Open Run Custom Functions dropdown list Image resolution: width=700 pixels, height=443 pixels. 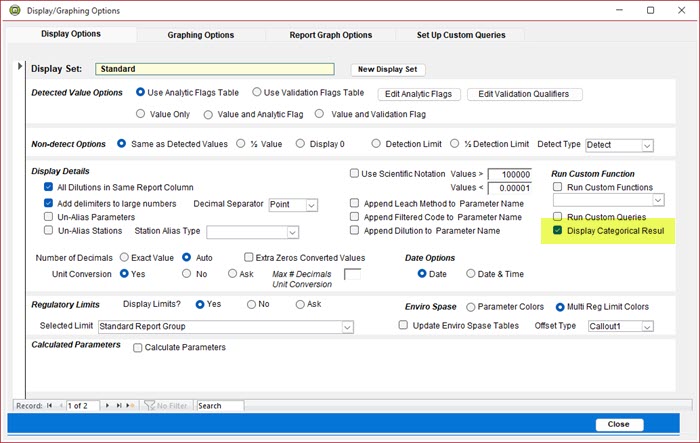(658, 200)
